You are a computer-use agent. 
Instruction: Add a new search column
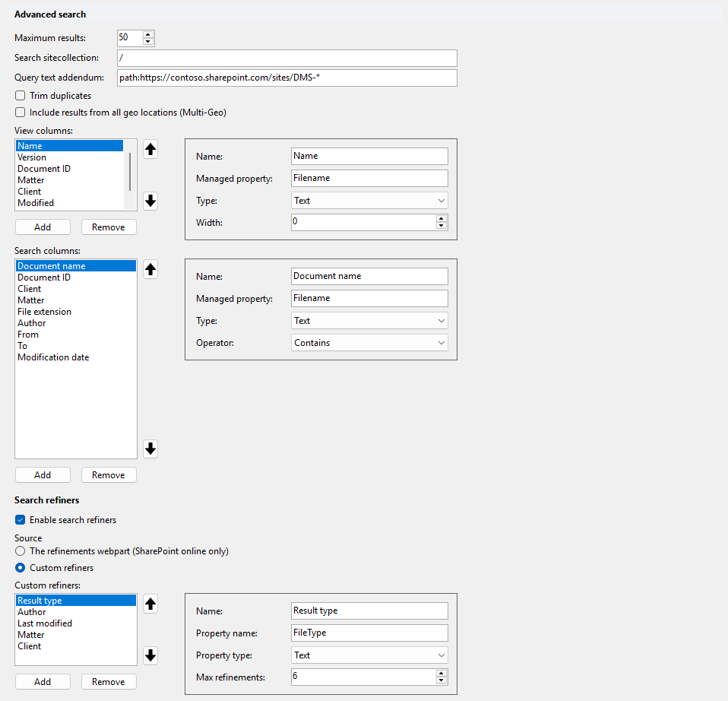tap(43, 474)
